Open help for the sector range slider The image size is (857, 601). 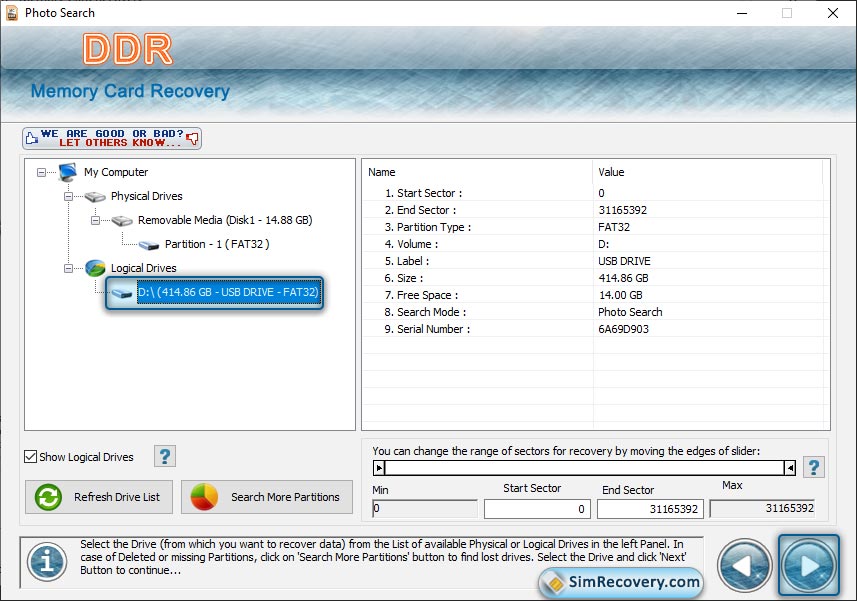[813, 467]
